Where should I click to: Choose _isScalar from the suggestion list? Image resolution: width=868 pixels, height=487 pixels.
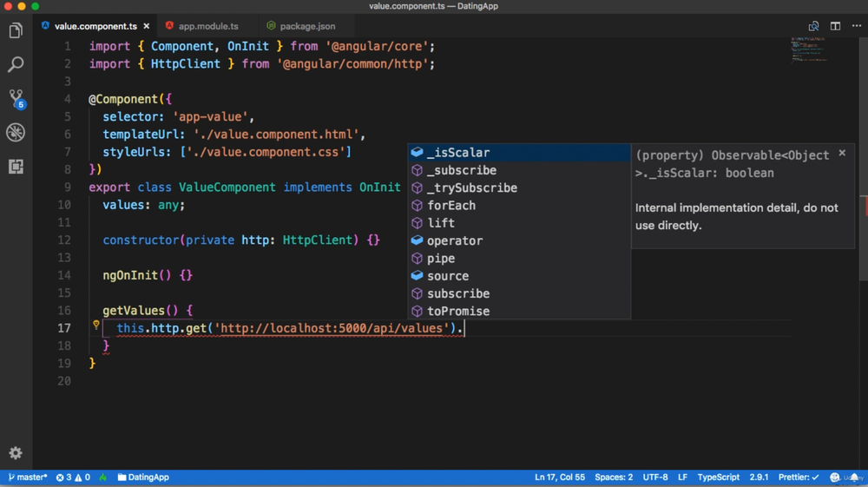(x=519, y=152)
